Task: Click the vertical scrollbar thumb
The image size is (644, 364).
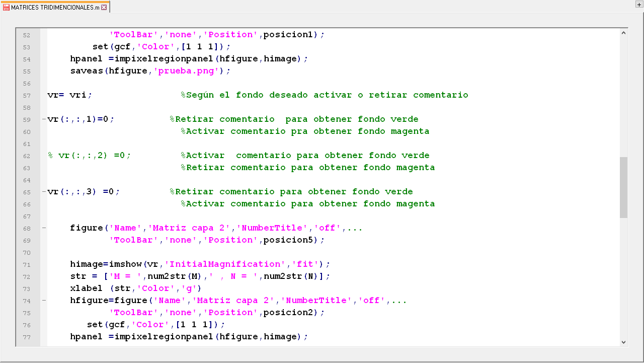Action: click(x=623, y=187)
